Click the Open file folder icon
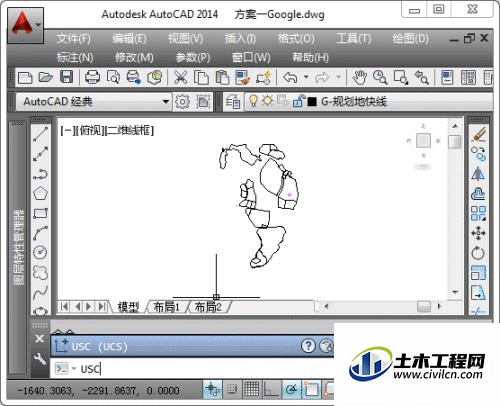The image size is (500, 406). (x=46, y=78)
